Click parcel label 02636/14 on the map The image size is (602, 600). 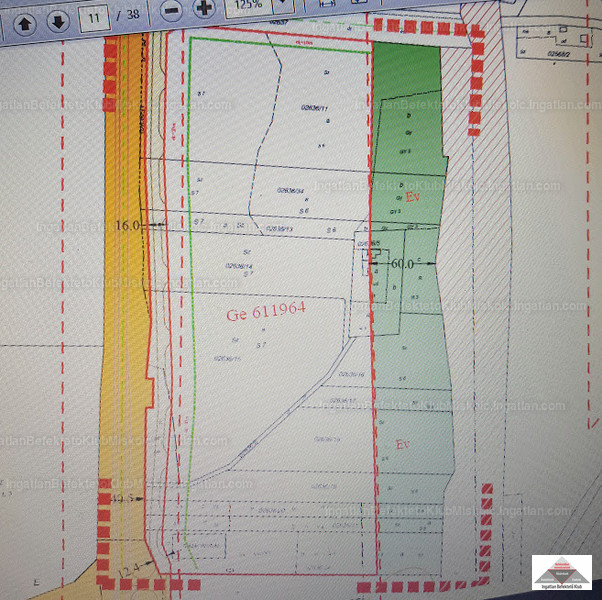239,266
